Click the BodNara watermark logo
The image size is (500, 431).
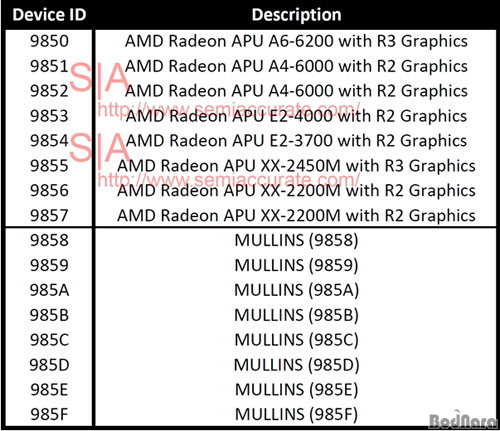(x=463, y=419)
